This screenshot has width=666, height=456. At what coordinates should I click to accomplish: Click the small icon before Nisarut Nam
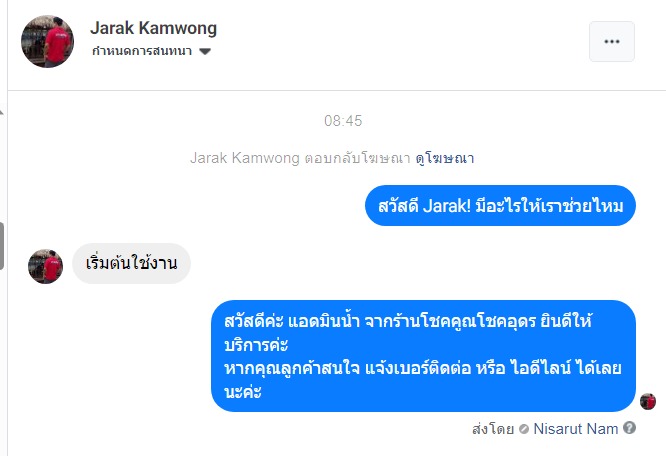(x=524, y=429)
